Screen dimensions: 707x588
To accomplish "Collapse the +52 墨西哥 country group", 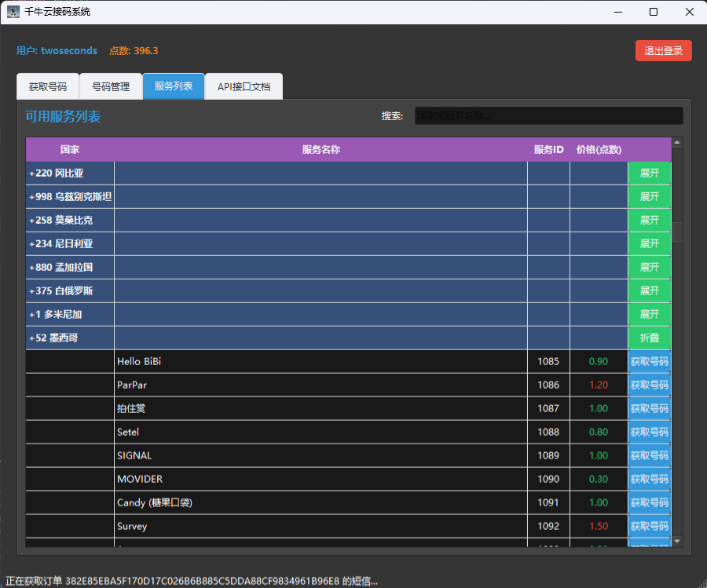I will [x=649, y=338].
